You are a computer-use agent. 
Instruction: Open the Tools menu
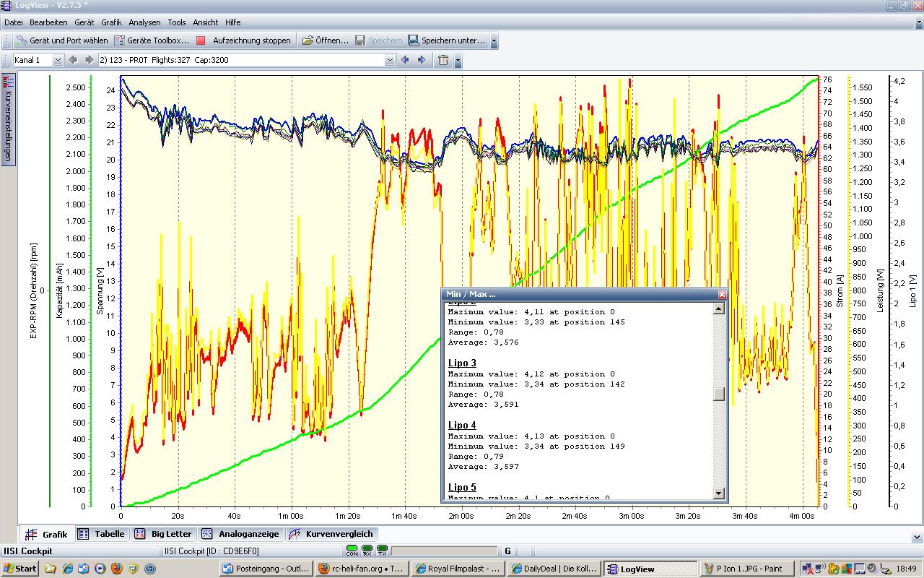tap(177, 22)
